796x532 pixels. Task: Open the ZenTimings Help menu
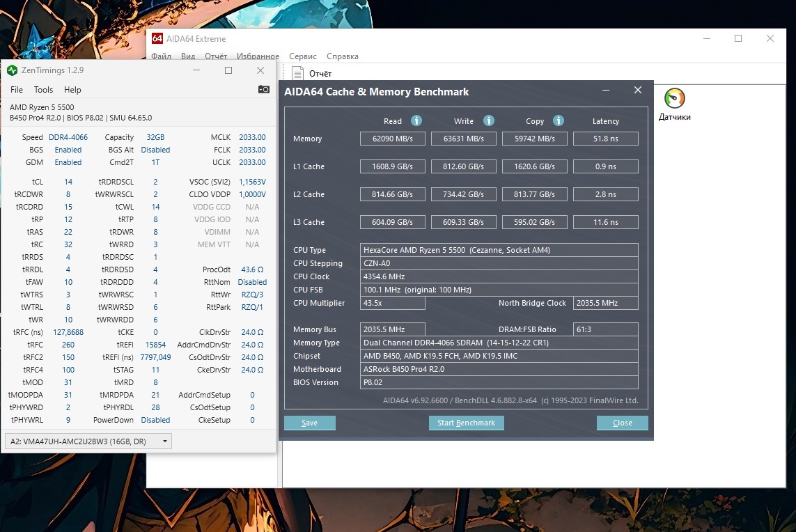(72, 89)
